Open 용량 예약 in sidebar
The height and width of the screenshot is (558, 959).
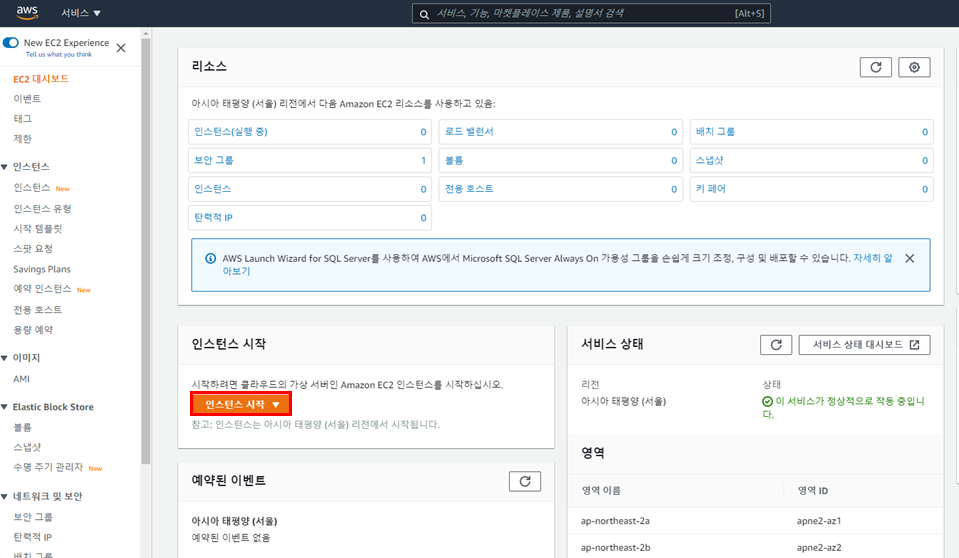(x=33, y=330)
